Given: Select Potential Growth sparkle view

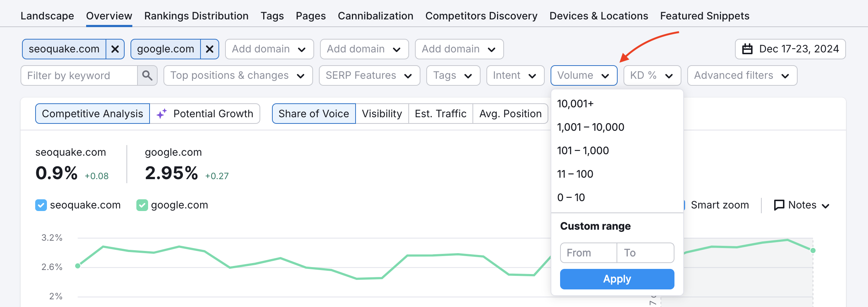Looking at the screenshot, I should [205, 114].
